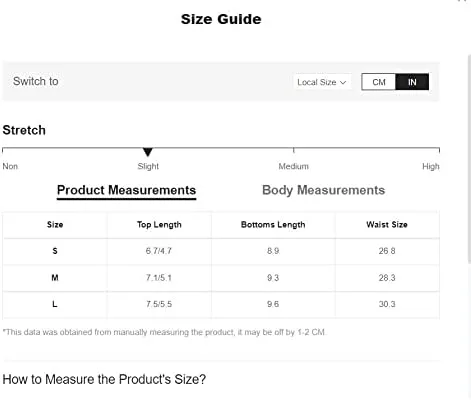Click the 30.3 waist size cell
The width and height of the screenshot is (471, 400).
(387, 304)
